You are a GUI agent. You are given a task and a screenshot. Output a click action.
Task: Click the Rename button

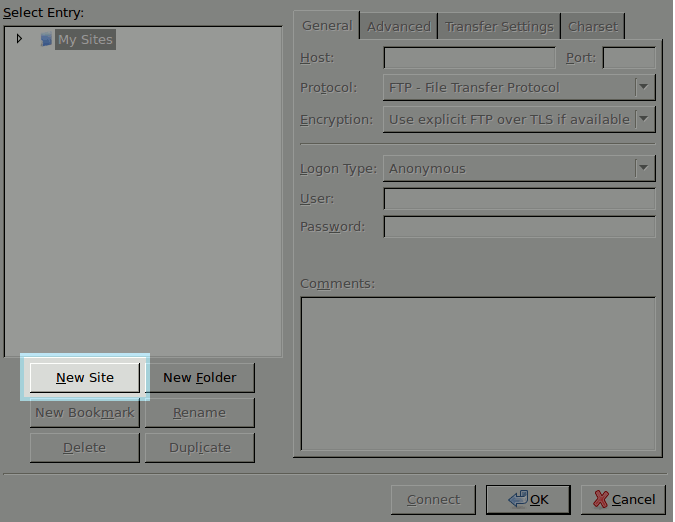[x=199, y=413]
